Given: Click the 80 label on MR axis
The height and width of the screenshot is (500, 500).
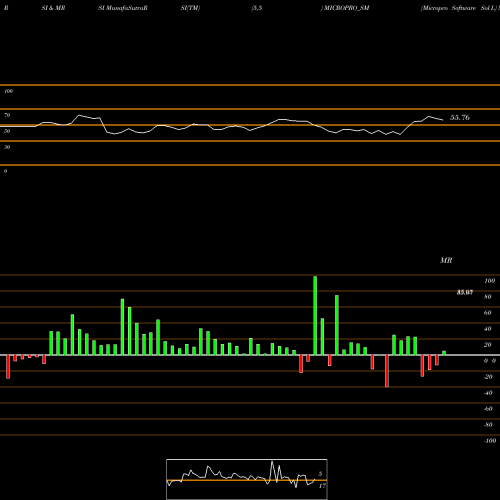Looking at the screenshot, I should (x=488, y=297).
